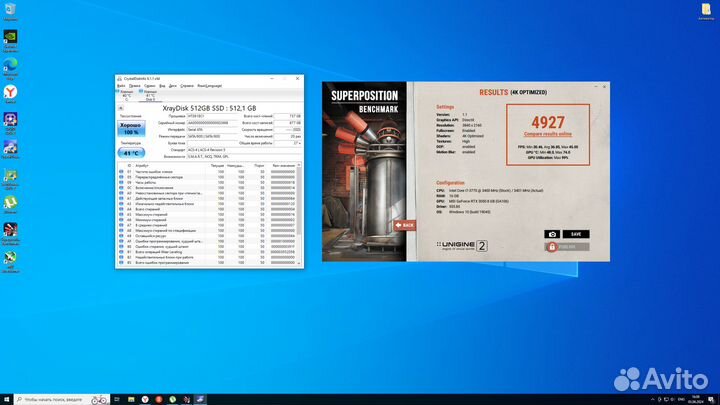Click the serial number field in CrystalDiskInfo
Viewport: 720px width, 405px height.
[213, 123]
